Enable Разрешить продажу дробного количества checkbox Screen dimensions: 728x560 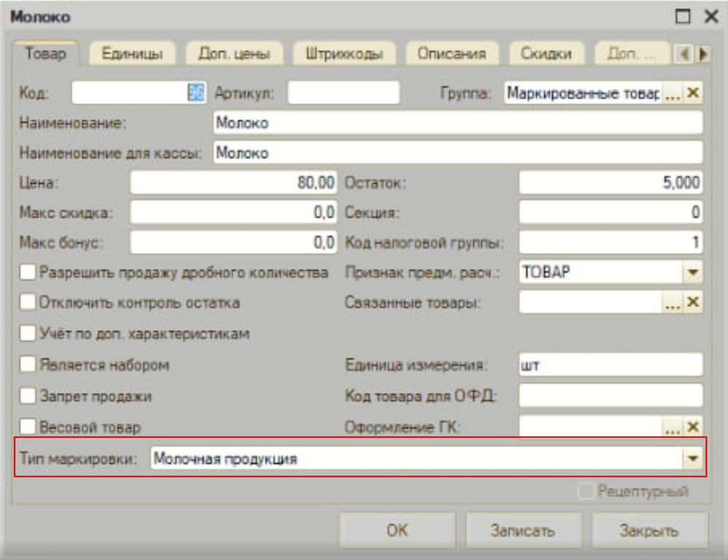28,272
